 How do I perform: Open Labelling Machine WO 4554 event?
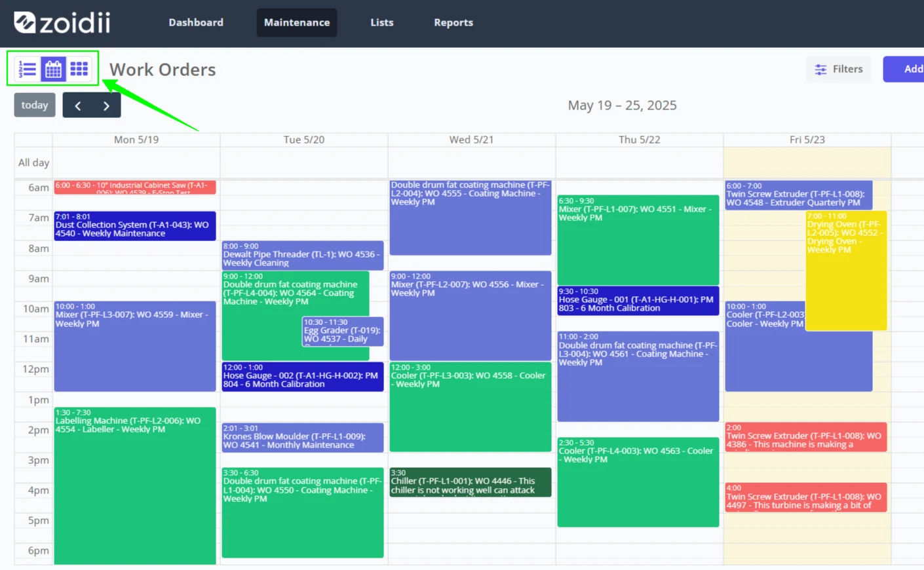[135, 485]
